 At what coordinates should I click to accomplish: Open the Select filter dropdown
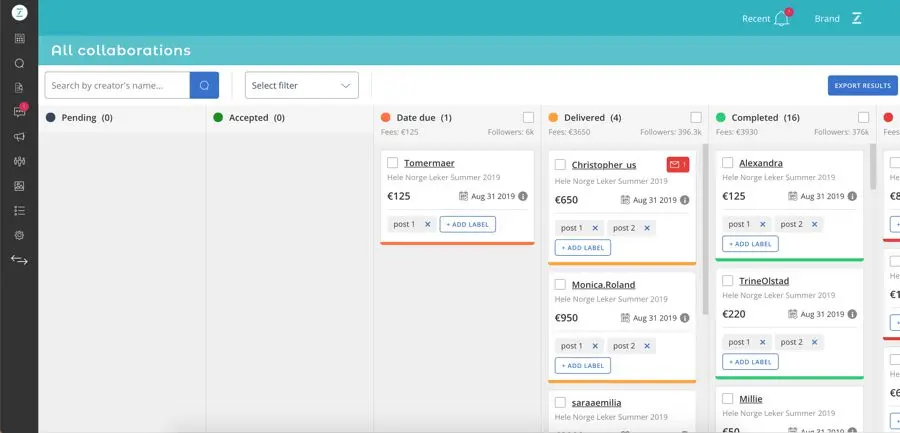click(301, 86)
